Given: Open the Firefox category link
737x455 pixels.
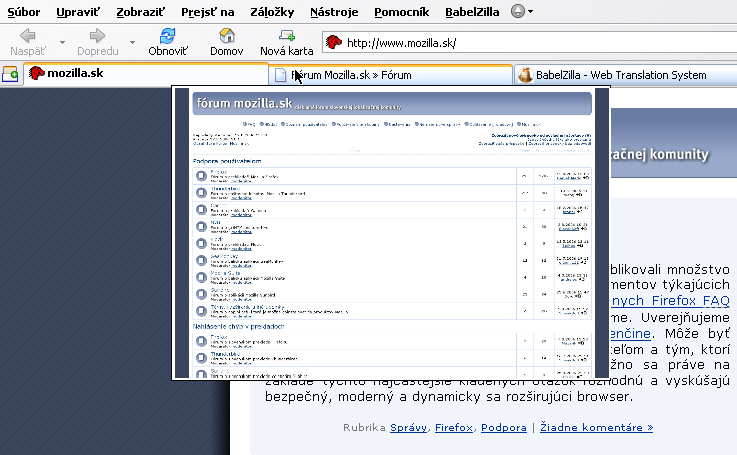Looking at the screenshot, I should (x=454, y=427).
